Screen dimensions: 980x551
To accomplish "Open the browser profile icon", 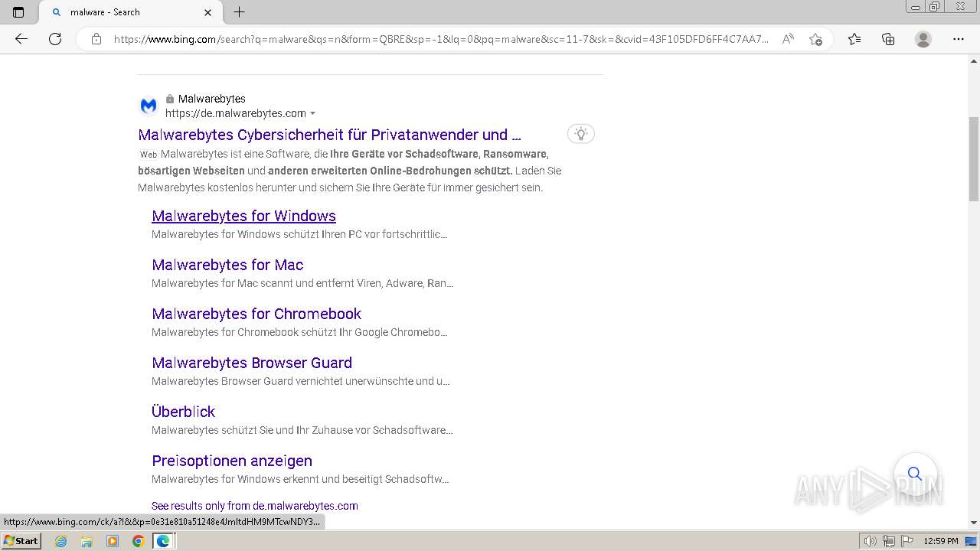I will (923, 39).
